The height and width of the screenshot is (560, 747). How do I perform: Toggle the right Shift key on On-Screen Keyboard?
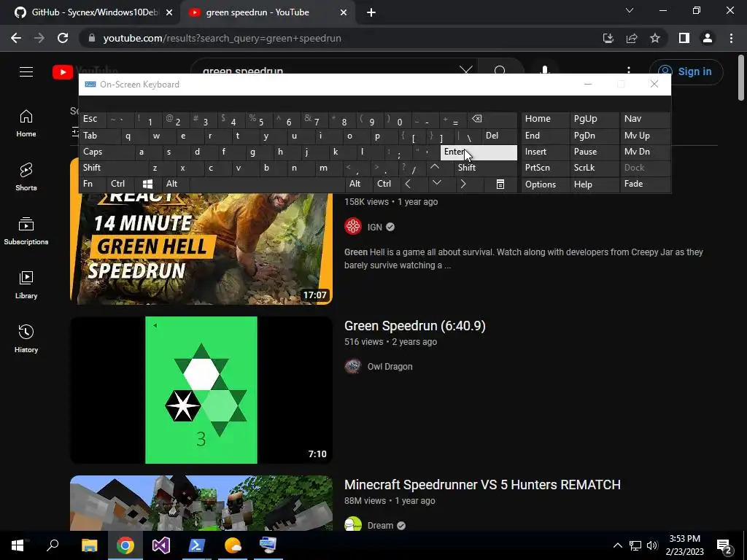pos(485,168)
